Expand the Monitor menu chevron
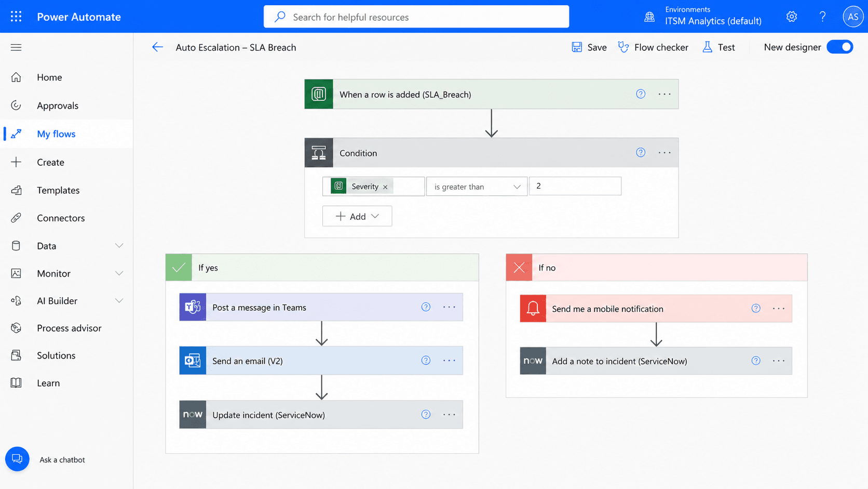 click(x=119, y=273)
